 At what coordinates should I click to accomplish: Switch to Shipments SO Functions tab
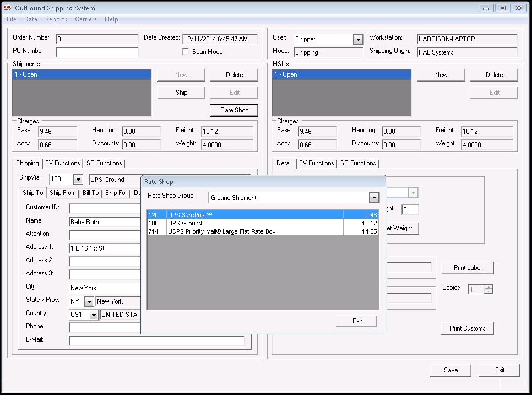[104, 163]
